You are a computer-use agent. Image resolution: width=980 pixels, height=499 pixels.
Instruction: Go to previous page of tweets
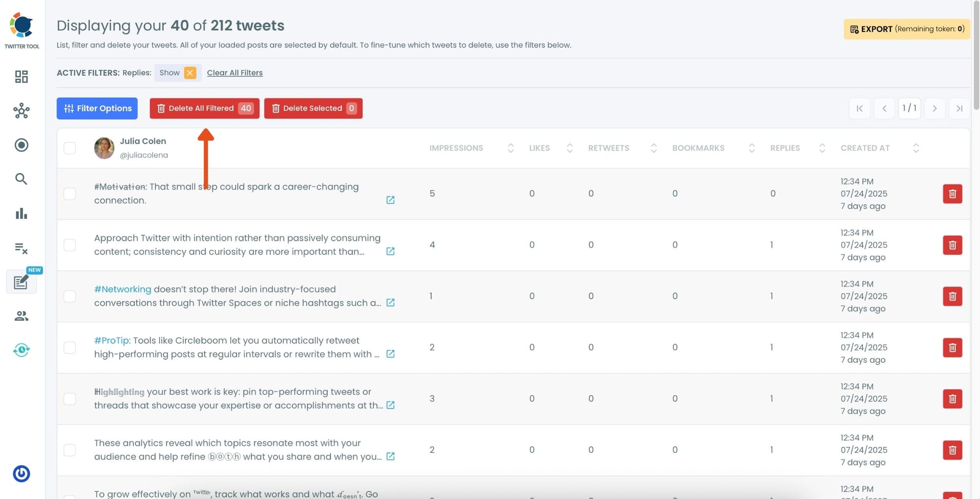(x=884, y=108)
